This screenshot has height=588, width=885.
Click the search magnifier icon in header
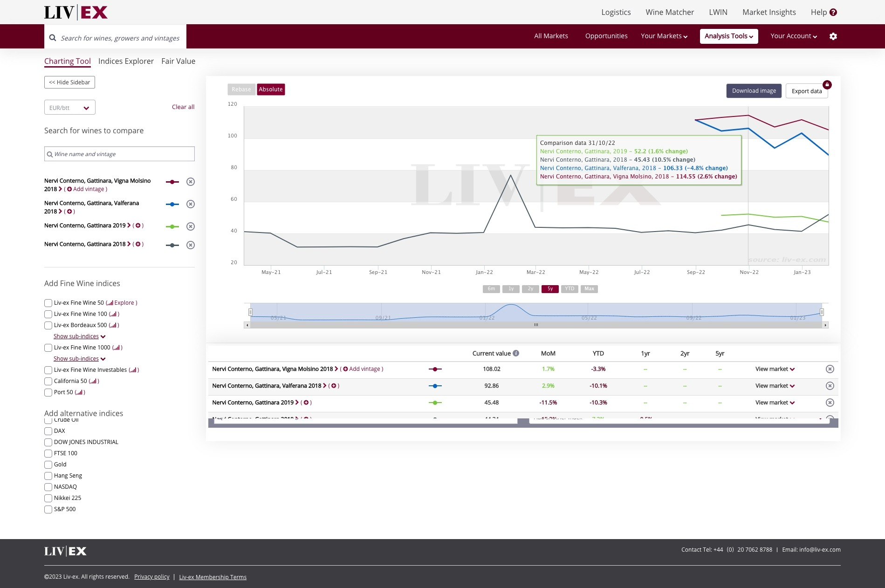(53, 38)
